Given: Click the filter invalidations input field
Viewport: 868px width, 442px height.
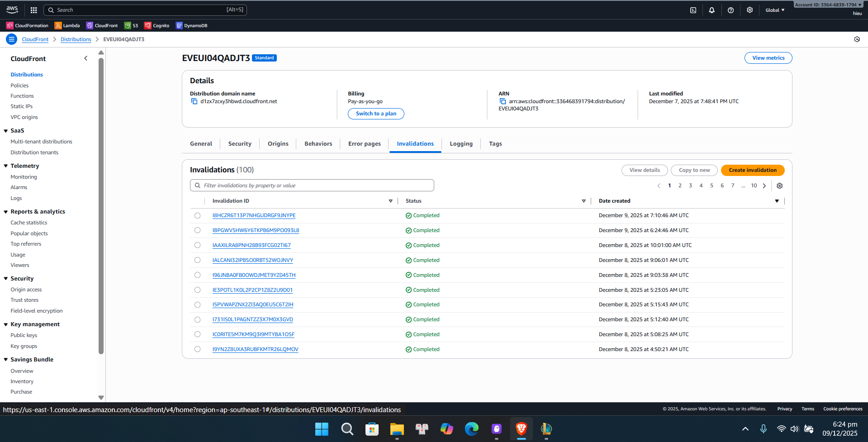Looking at the screenshot, I should pos(311,185).
